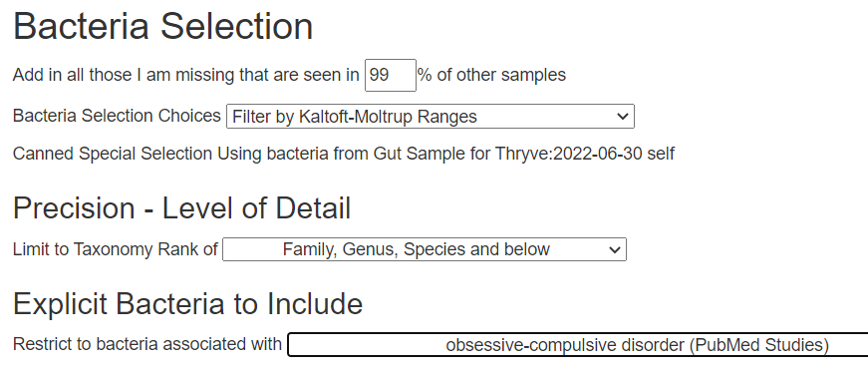The image size is (868, 372).
Task: Select the Precision - Level of Detail heading
Action: (181, 208)
